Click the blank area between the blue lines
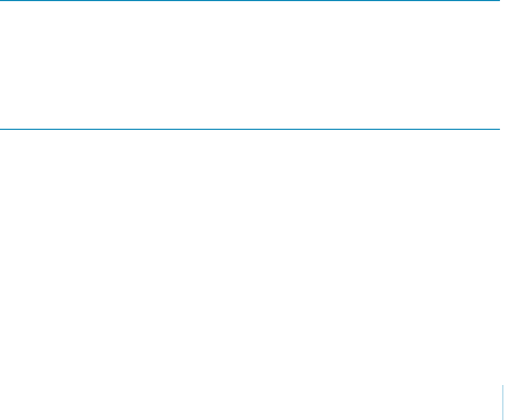This screenshot has width=532, height=420. point(250,65)
